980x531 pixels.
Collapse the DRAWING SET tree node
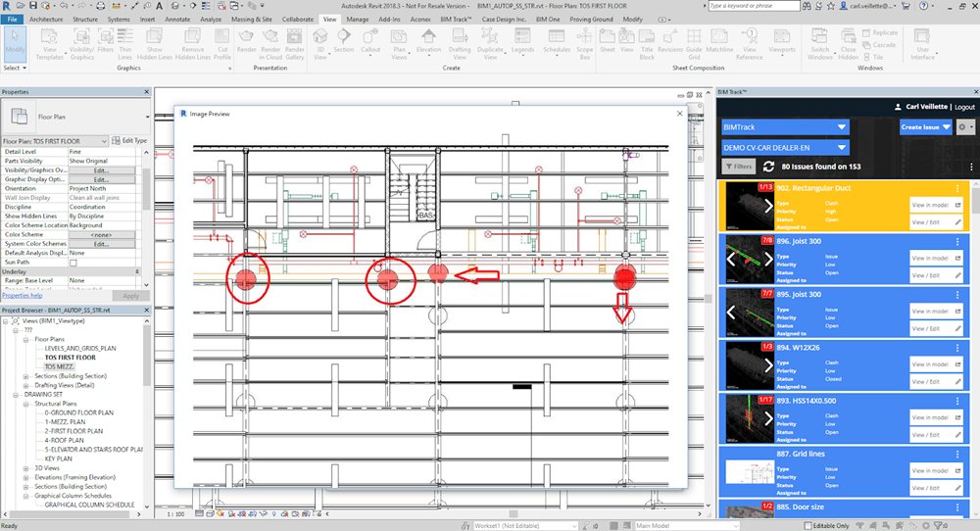(x=17, y=394)
